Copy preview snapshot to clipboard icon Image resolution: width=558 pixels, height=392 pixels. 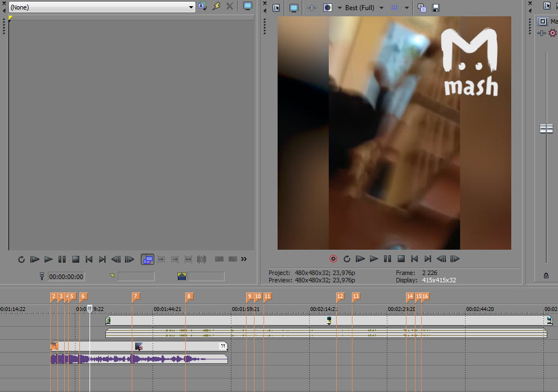(422, 8)
